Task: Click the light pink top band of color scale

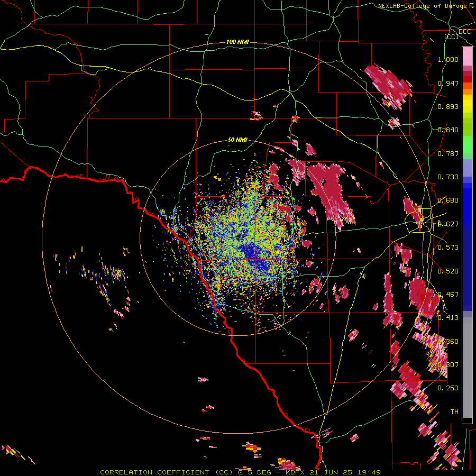Action: [467, 57]
